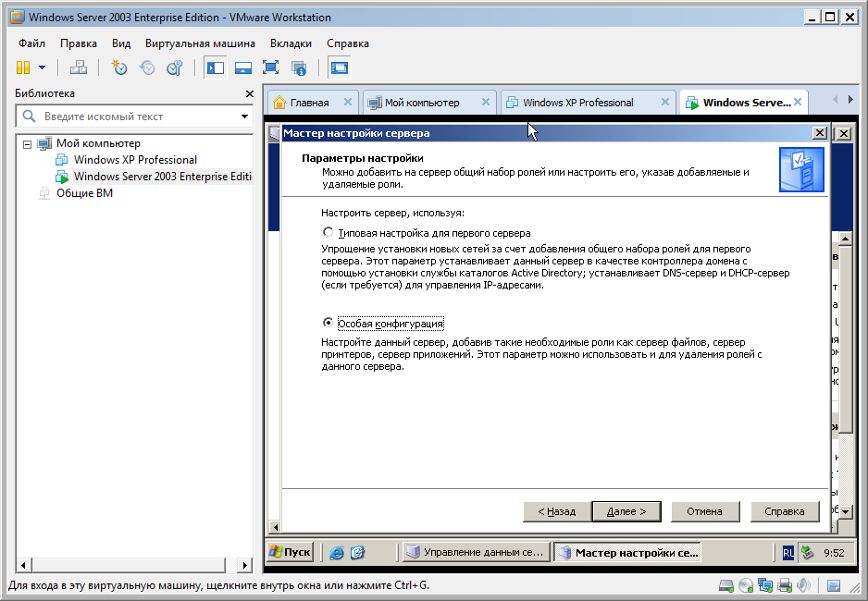Screen dimensions: 868x601
Task: Click the guest clock showing 9:52
Action: point(834,553)
